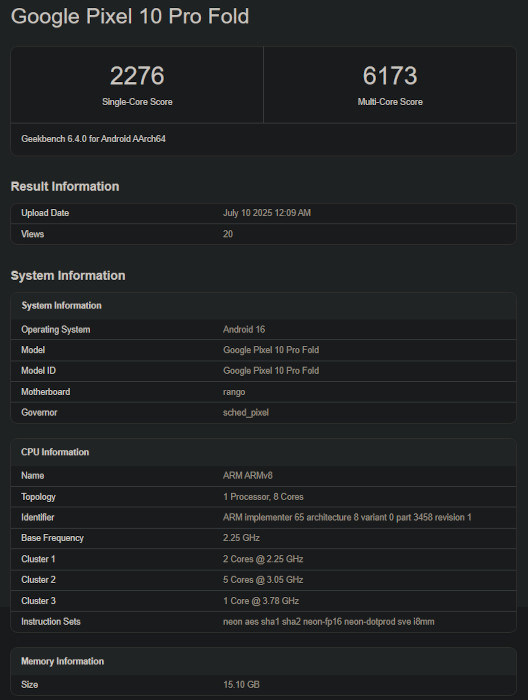Click the Motherboard value rango
The width and height of the screenshot is (528, 700).
pos(234,392)
